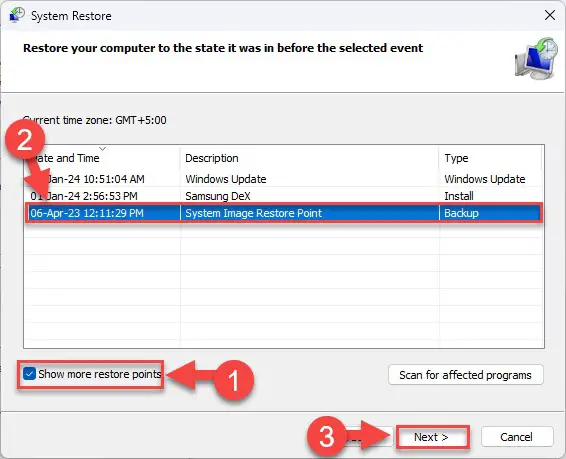Toggle Show more restore points checkbox

pyautogui.click(x=29, y=373)
